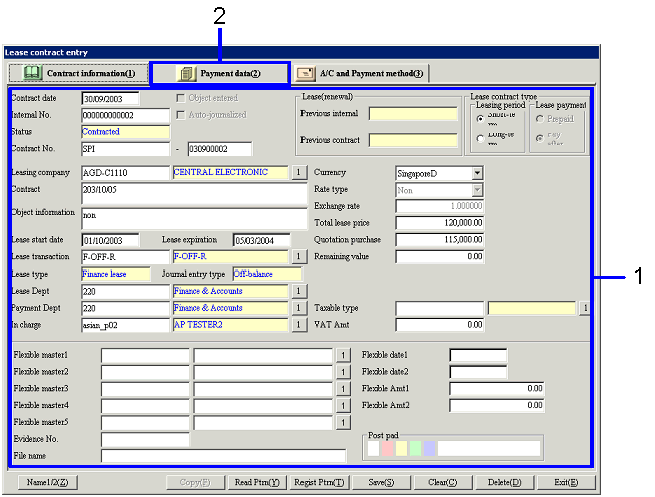Open lookup button for Flexible master4
This screenshot has height=497, width=655.
click(343, 406)
